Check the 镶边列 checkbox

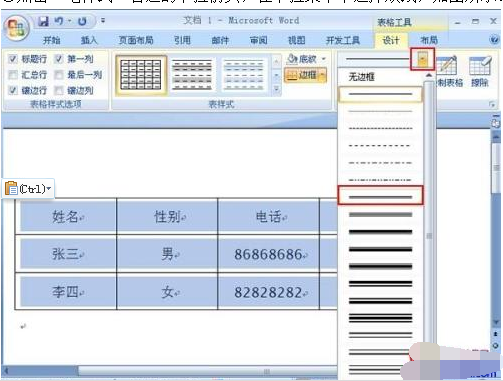pos(59,90)
